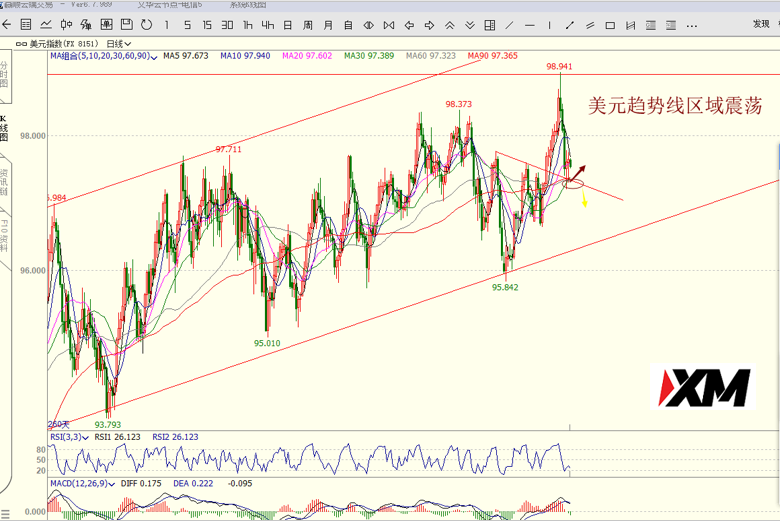Viewport: 780px width, 521px height.
Task: Click the DEA 0.222 value
Action: tap(193, 483)
